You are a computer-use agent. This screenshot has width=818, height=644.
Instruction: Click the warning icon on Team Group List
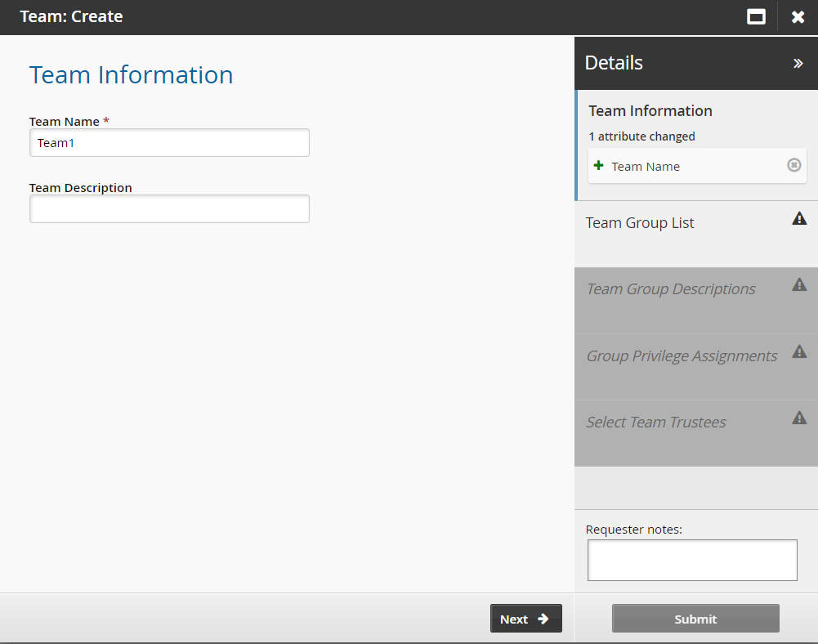(799, 218)
